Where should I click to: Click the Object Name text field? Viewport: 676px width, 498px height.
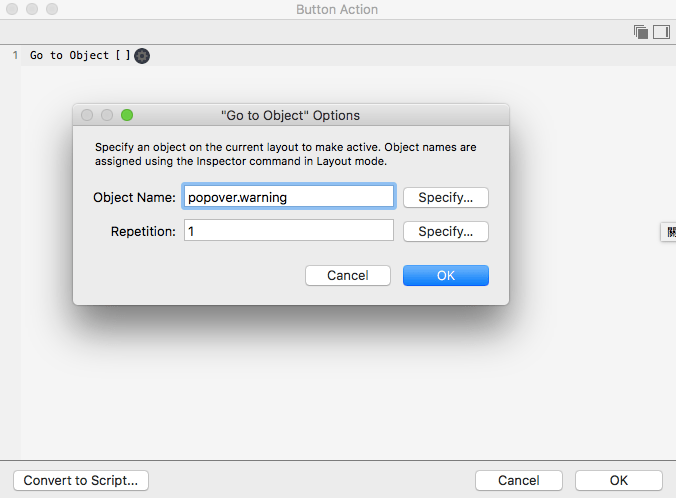(289, 197)
